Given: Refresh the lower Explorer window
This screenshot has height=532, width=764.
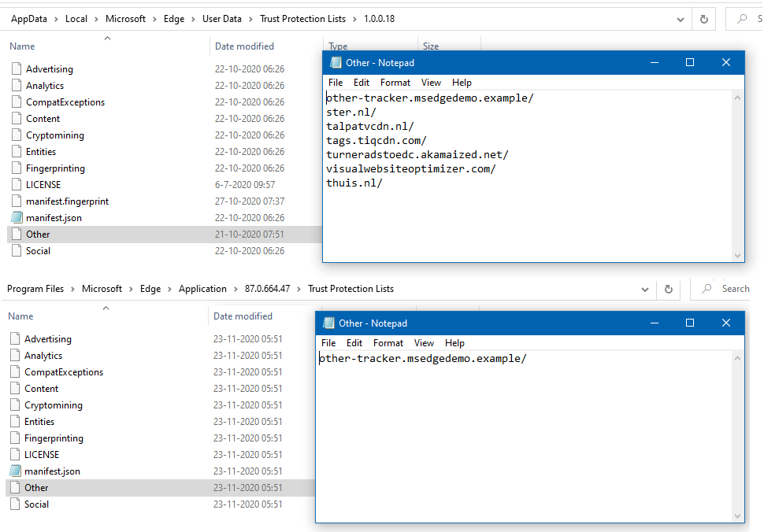Looking at the screenshot, I should pos(669,289).
